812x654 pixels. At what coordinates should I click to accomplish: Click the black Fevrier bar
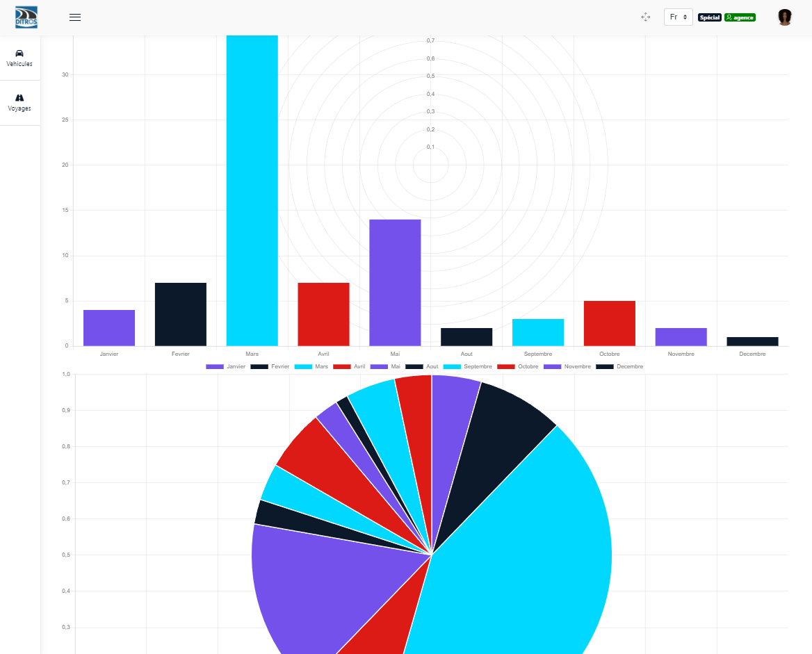coord(181,314)
